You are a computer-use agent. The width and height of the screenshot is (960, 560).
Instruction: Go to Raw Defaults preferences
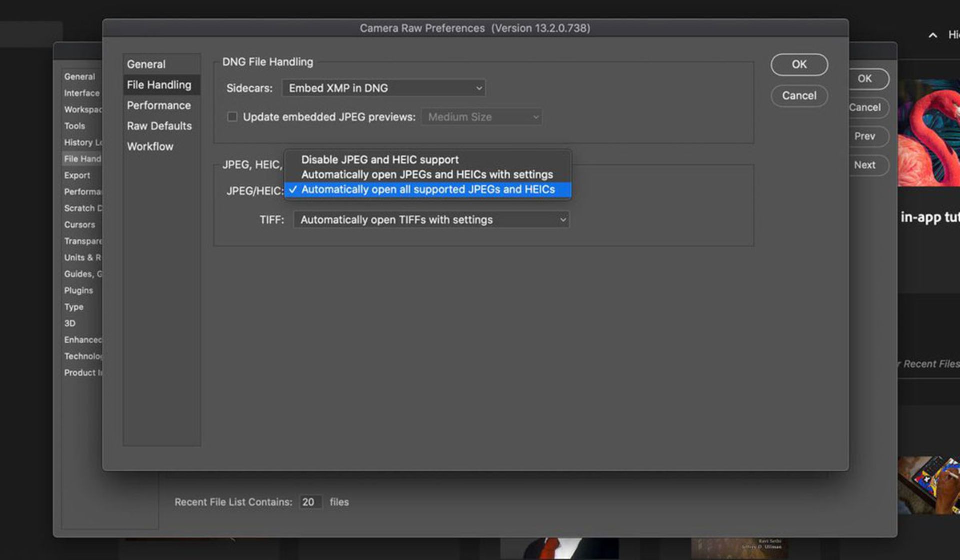[x=159, y=126]
